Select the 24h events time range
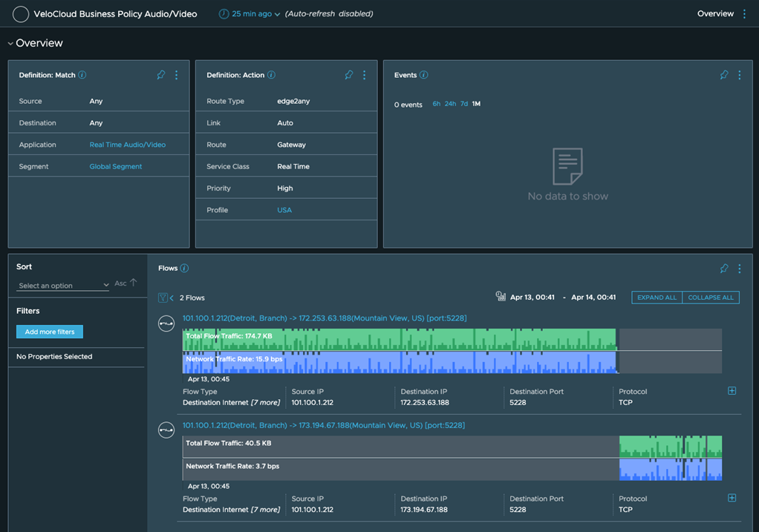759x532 pixels. click(x=450, y=104)
